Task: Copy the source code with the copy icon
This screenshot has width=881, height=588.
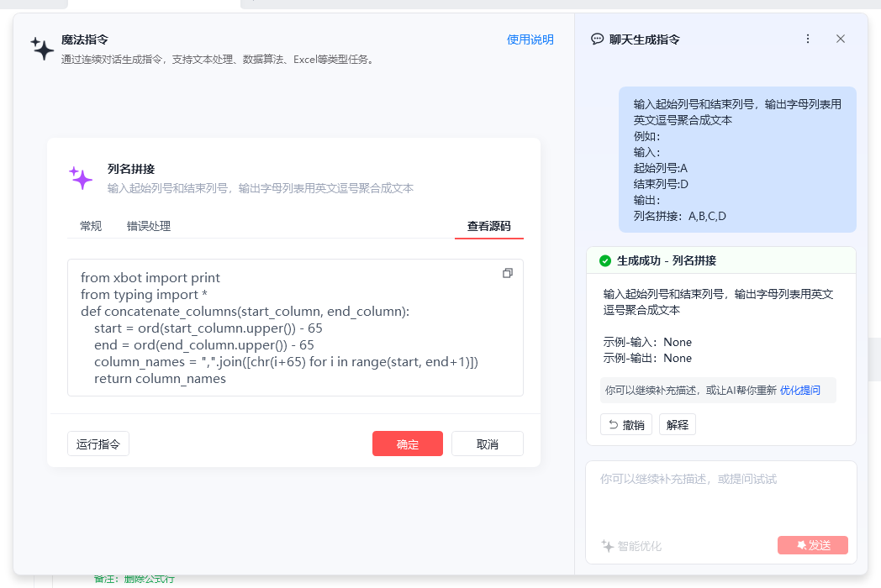Action: [507, 273]
